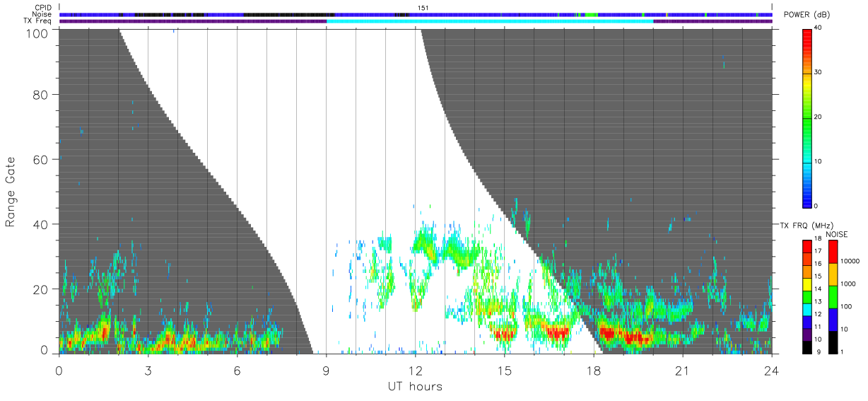This screenshot has height=401, width=868.
Task: Click the 18 tick on UT hours axis
Action: [593, 370]
